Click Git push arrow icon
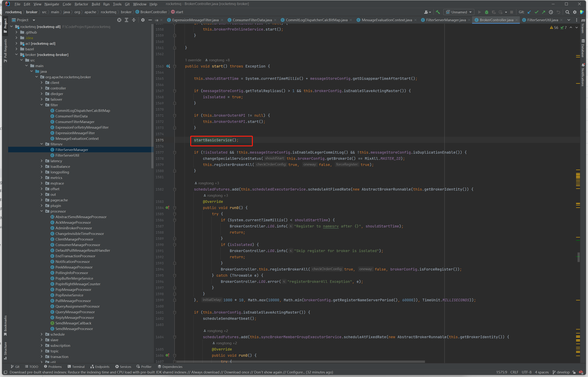This screenshot has height=377, width=588. click(543, 12)
